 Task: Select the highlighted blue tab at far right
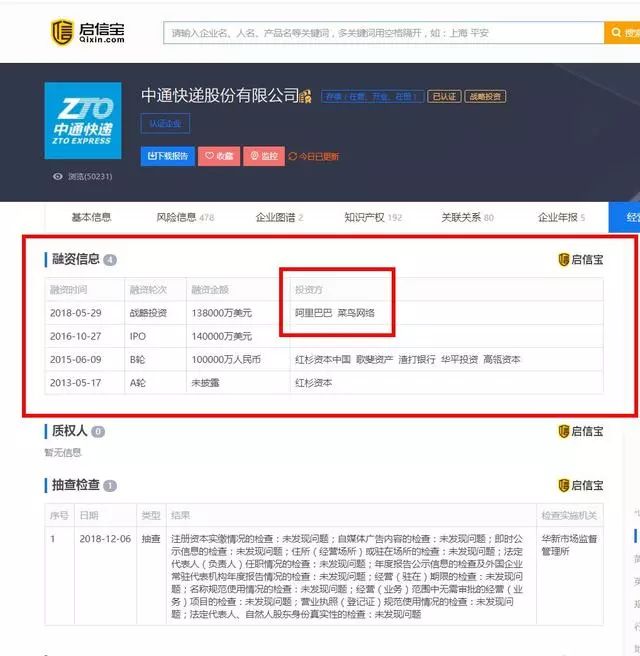(624, 217)
